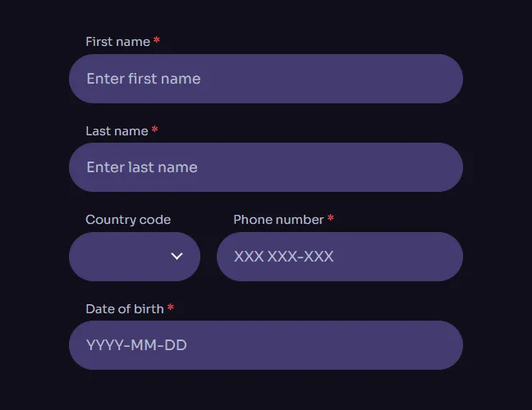532x410 pixels.
Task: Click the 'Enter first name' placeholder text
Action: coord(144,79)
